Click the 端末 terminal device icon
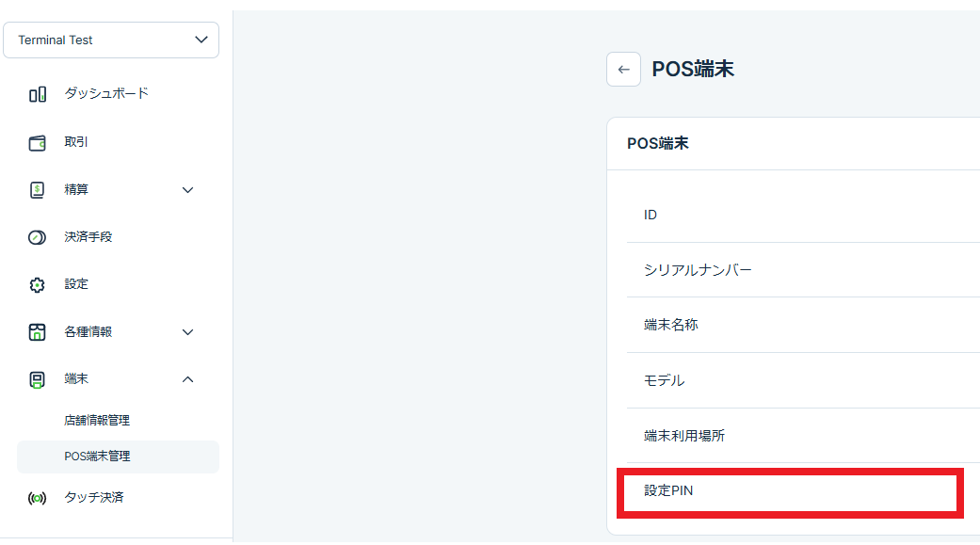 coord(38,379)
